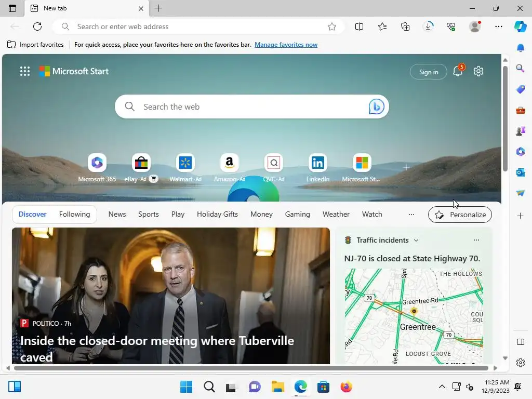This screenshot has width=532, height=399.
Task: Open the Downloads icon
Action: [x=428, y=26]
